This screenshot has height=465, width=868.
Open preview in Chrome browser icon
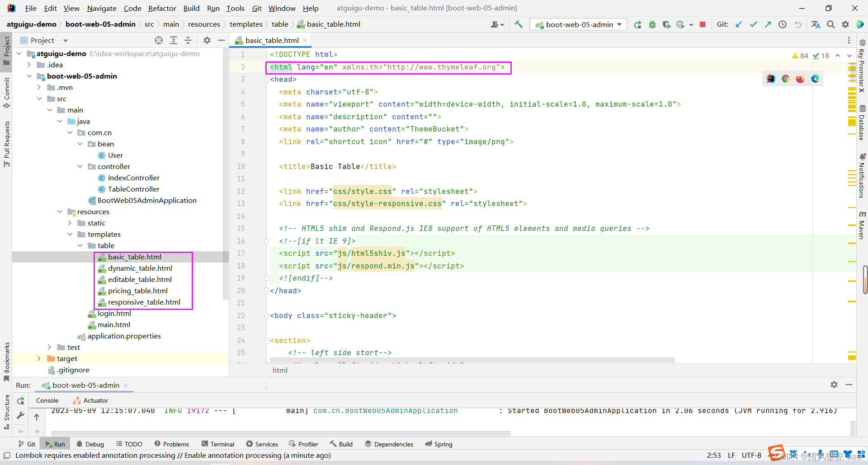[786, 79]
